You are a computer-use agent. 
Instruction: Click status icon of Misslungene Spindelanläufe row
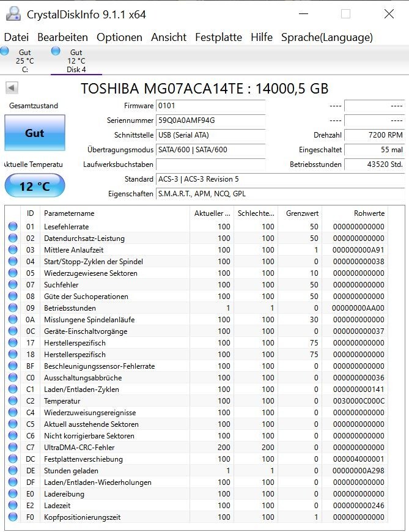(13, 319)
